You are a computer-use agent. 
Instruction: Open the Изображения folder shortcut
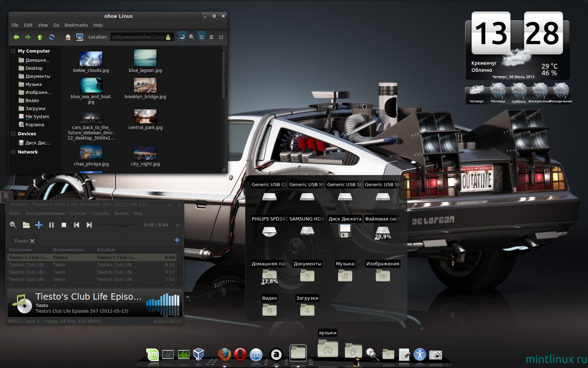(383, 276)
